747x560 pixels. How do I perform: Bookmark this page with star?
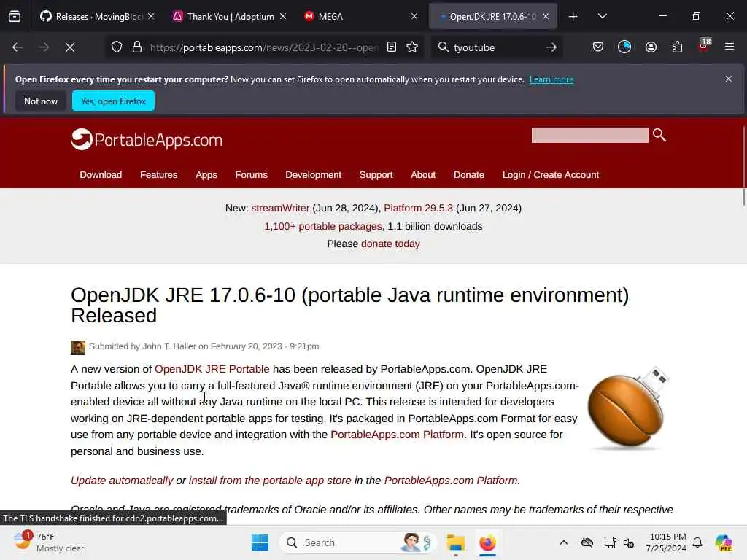click(x=412, y=47)
